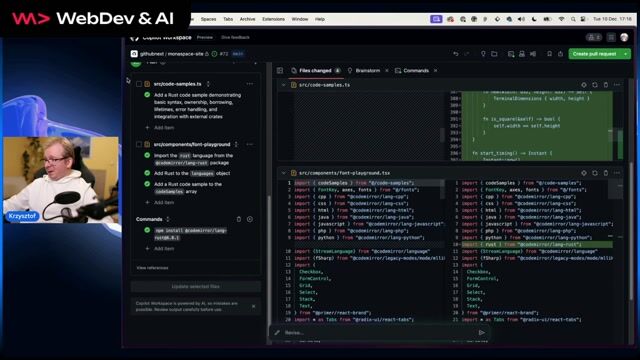Click the bookmark icon in the top toolbar
The image size is (640, 360).
549,54
